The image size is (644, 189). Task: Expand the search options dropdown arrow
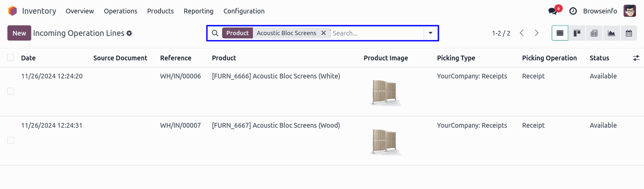pos(430,33)
